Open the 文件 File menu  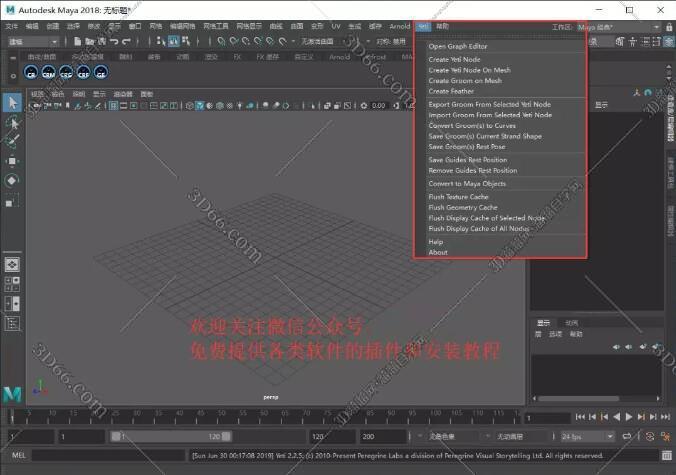click(x=11, y=27)
